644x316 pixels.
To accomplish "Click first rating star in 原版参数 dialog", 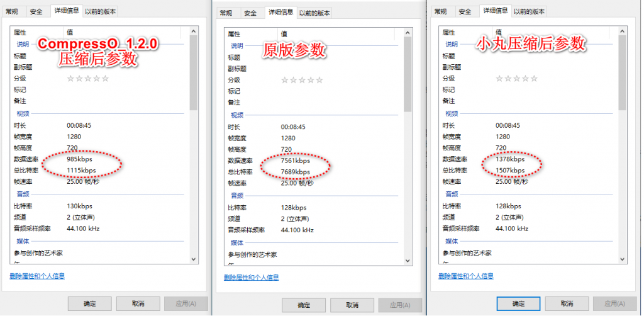I will 285,80.
